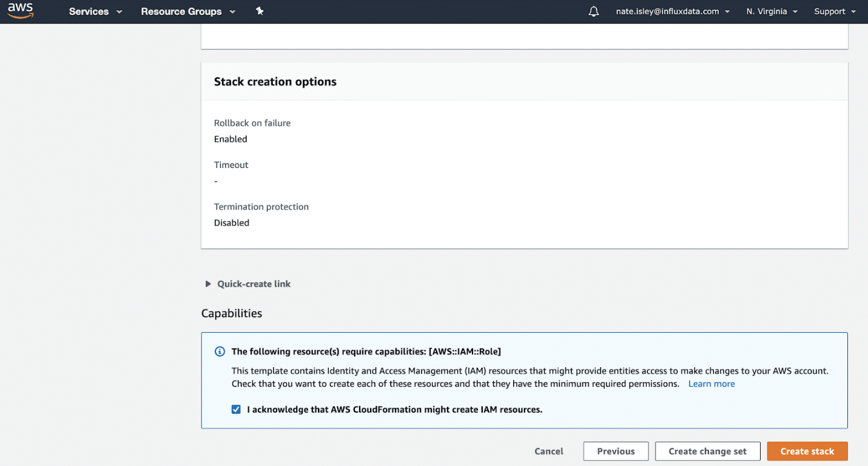Viewport: 868px width, 466px height.
Task: Uncheck the IAM resources acknowledgement checkbox
Action: [236, 409]
